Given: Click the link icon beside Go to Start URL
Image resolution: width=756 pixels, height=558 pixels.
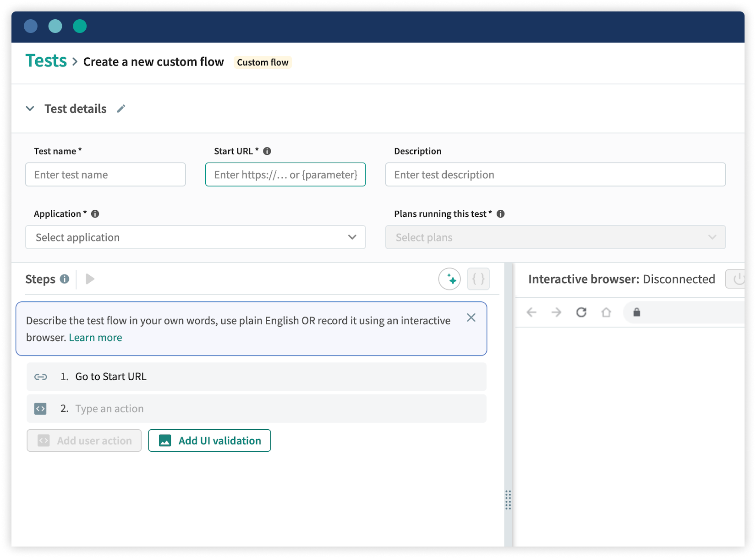Looking at the screenshot, I should pos(41,377).
